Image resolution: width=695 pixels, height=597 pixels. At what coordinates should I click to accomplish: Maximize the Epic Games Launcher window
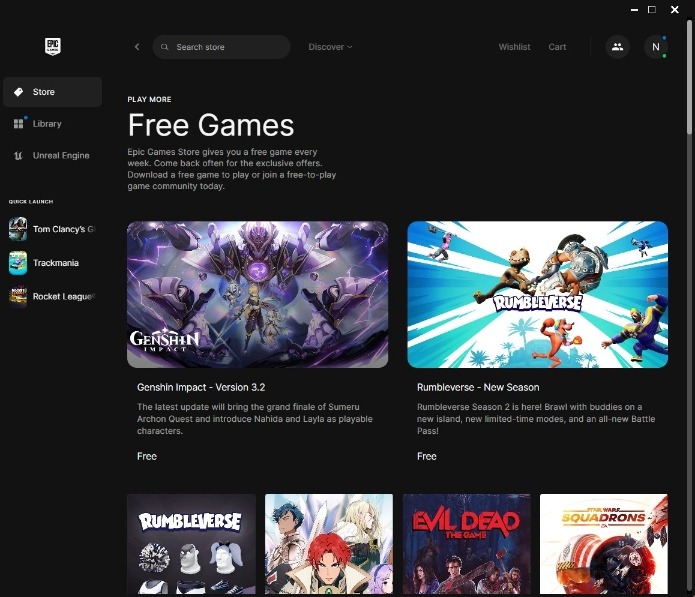tap(652, 9)
